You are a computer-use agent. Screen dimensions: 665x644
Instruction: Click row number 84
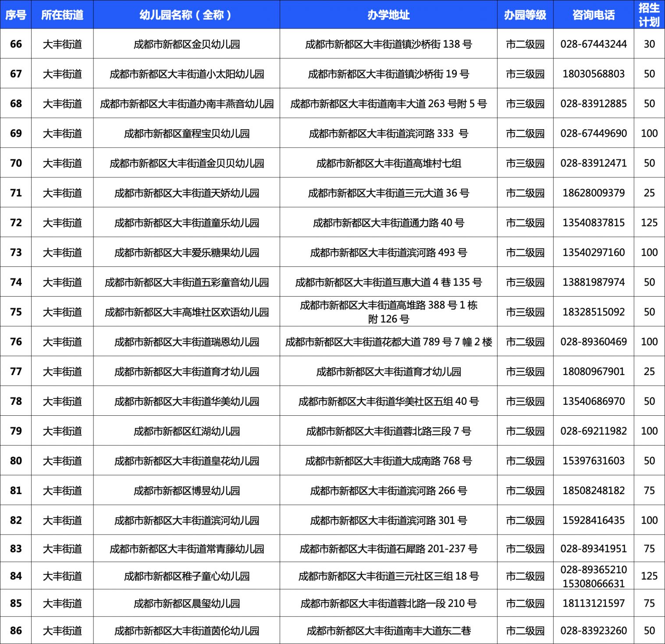pyautogui.click(x=16, y=576)
